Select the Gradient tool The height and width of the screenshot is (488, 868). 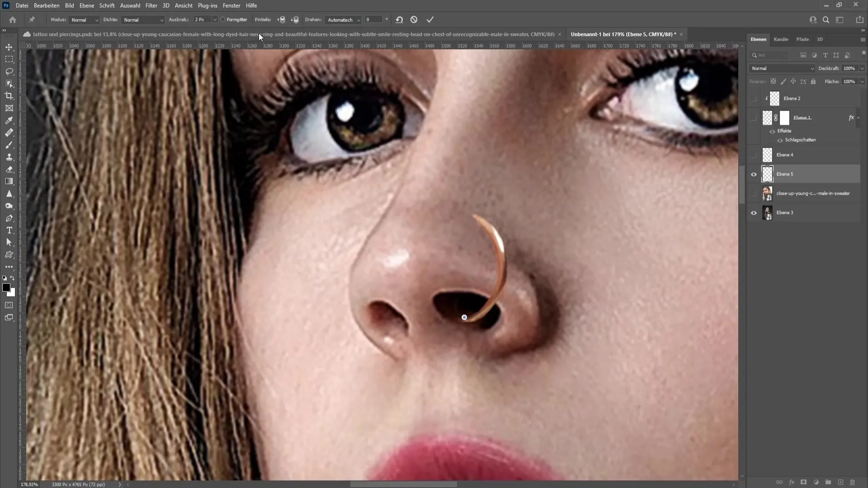(9, 181)
